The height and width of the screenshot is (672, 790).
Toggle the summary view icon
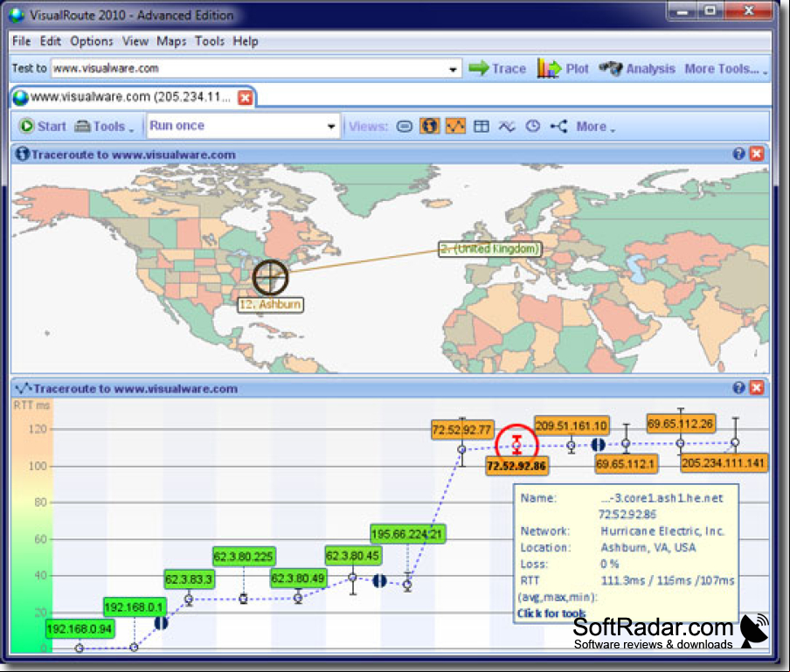click(x=404, y=126)
